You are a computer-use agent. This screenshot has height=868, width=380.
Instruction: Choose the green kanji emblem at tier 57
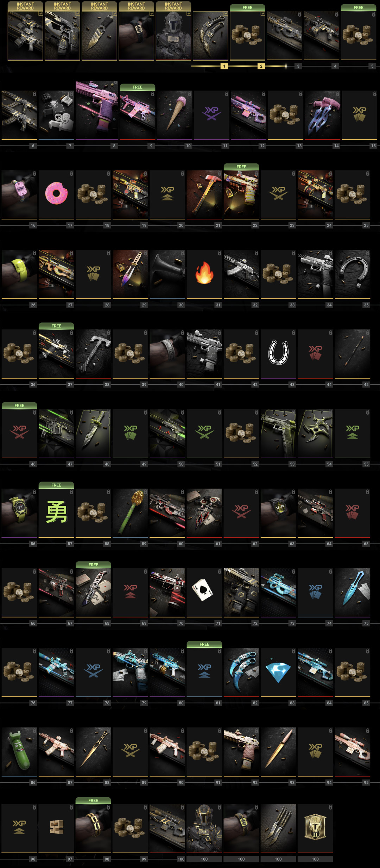(56, 513)
